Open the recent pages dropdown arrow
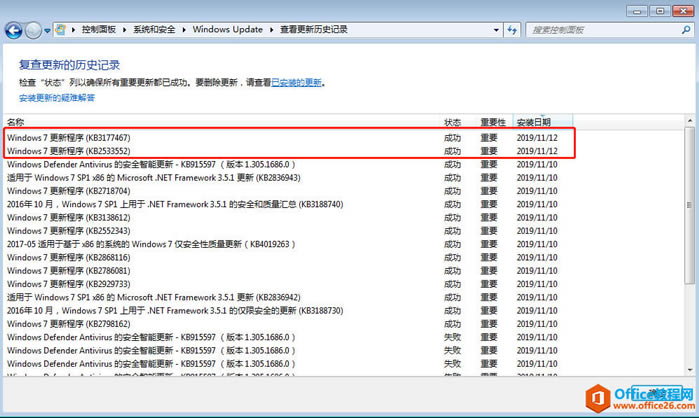 click(x=47, y=31)
